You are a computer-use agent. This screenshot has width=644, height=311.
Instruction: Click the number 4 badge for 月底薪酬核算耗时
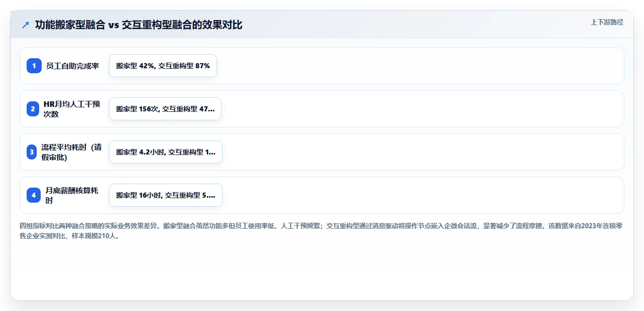[x=34, y=195]
